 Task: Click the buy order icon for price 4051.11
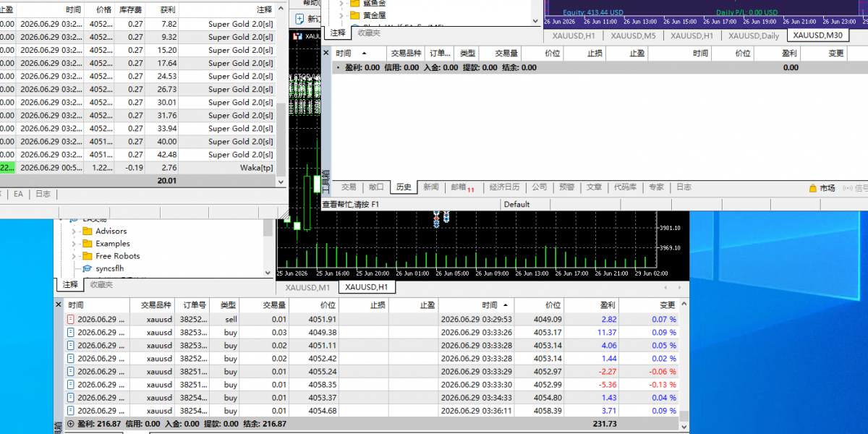click(70, 345)
